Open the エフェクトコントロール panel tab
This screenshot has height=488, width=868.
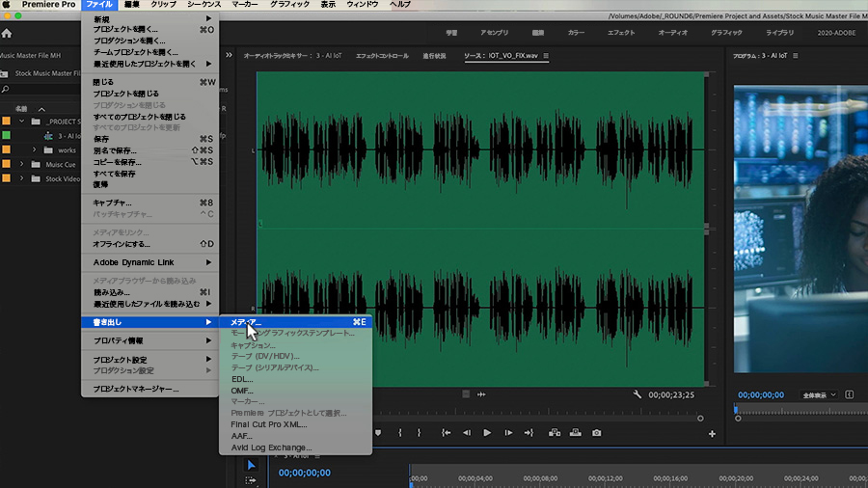(x=382, y=56)
